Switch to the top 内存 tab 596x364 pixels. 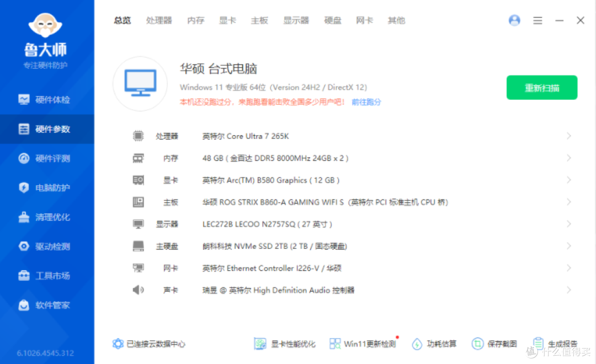tap(196, 20)
